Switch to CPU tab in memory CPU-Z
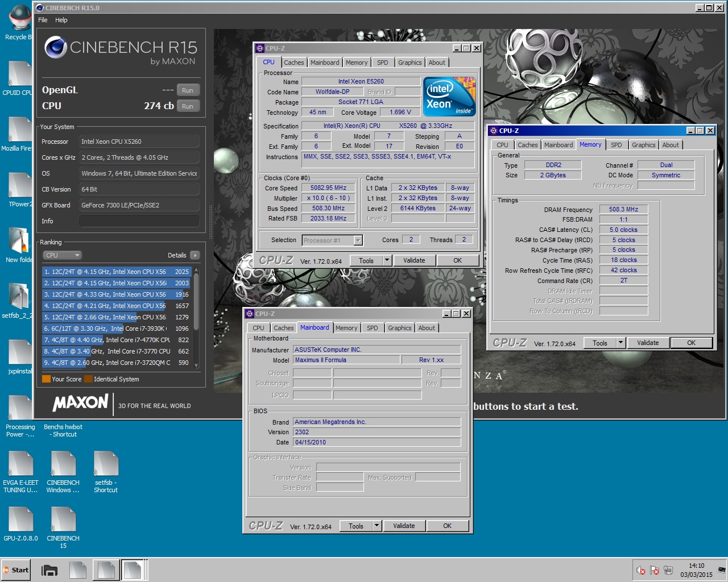This screenshot has width=728, height=582. point(503,145)
